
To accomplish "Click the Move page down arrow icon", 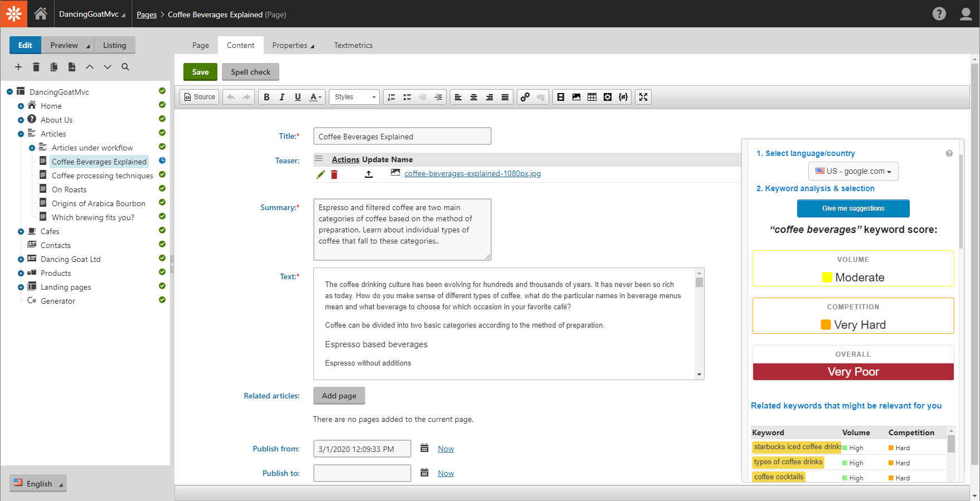I will pos(108,67).
